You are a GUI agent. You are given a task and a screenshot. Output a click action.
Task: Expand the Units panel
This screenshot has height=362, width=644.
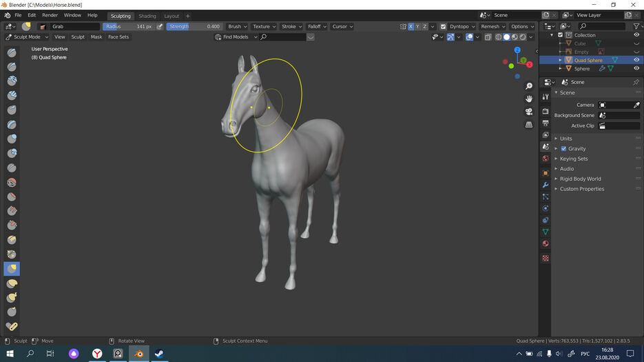point(565,139)
